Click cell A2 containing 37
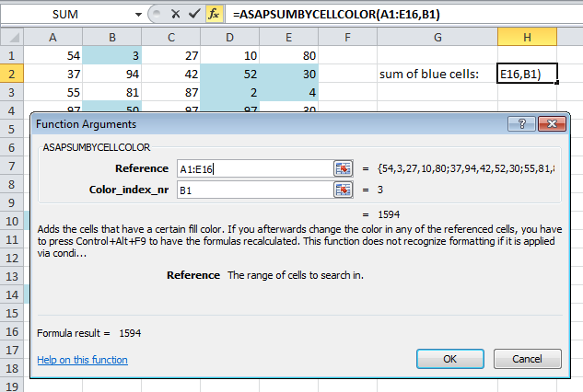 pos(52,74)
